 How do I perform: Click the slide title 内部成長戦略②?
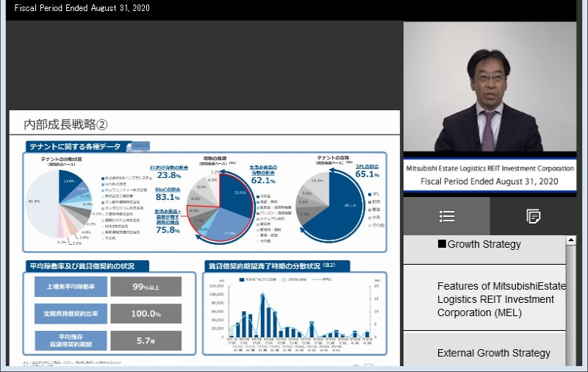(x=65, y=124)
